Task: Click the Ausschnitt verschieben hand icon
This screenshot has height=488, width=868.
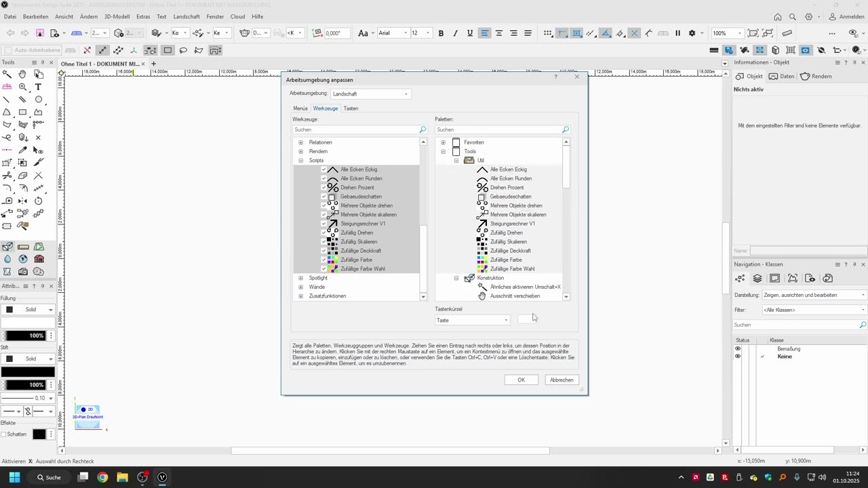Action: (482, 296)
